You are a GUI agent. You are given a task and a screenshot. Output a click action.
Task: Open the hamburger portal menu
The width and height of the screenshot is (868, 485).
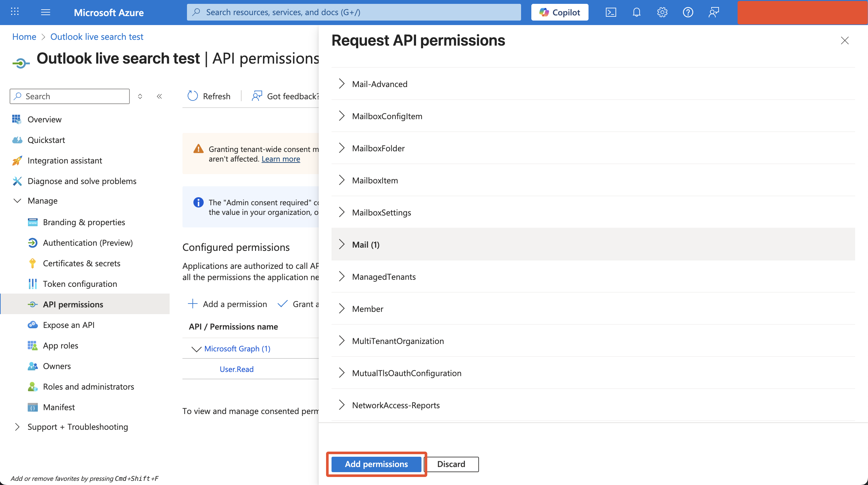[x=46, y=13]
